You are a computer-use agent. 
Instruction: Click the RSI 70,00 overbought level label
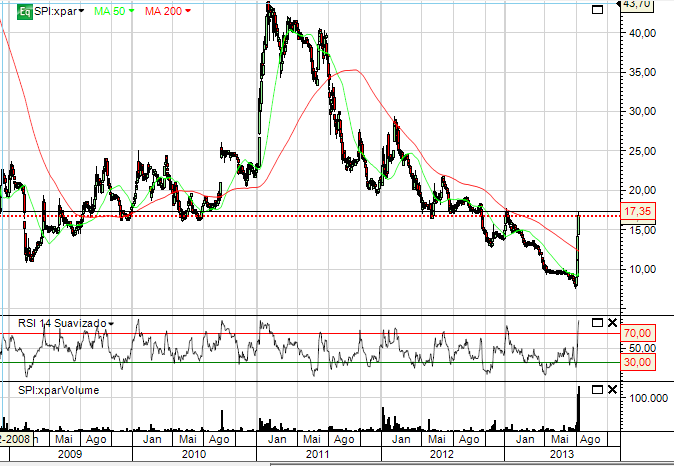638,333
